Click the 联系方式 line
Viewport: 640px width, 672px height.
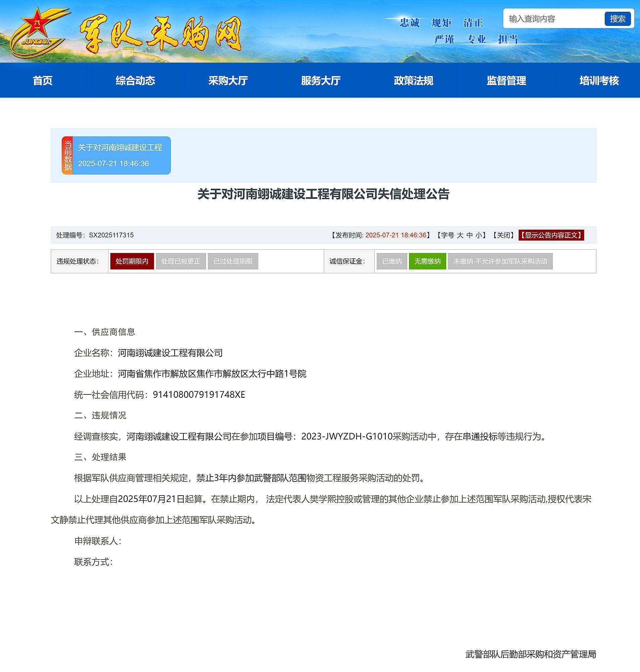(x=93, y=562)
